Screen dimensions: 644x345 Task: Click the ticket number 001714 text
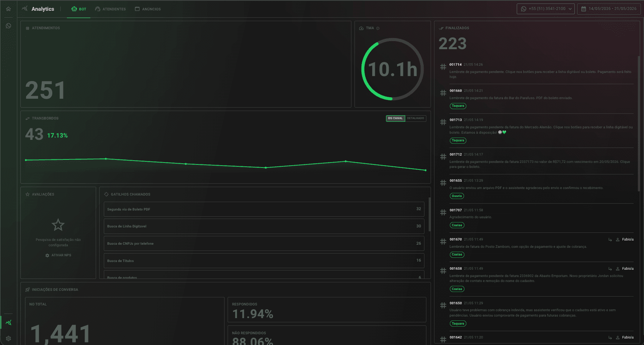[456, 65]
